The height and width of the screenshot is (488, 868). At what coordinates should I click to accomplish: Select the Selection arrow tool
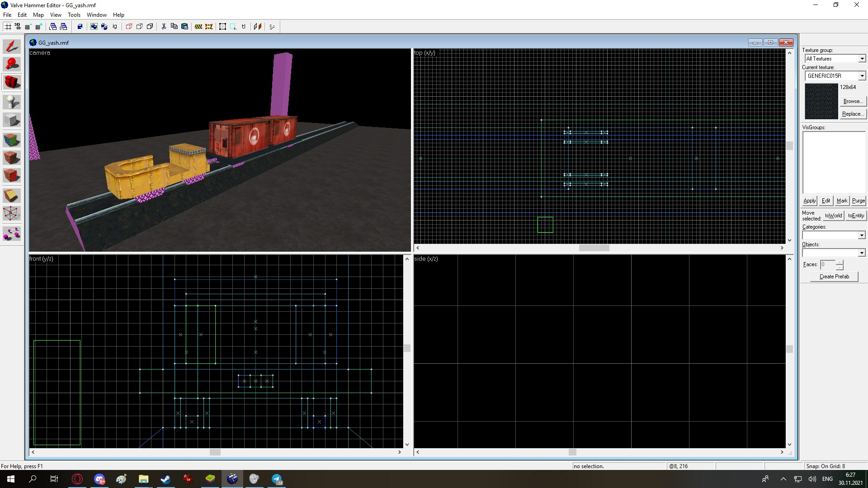coord(12,46)
